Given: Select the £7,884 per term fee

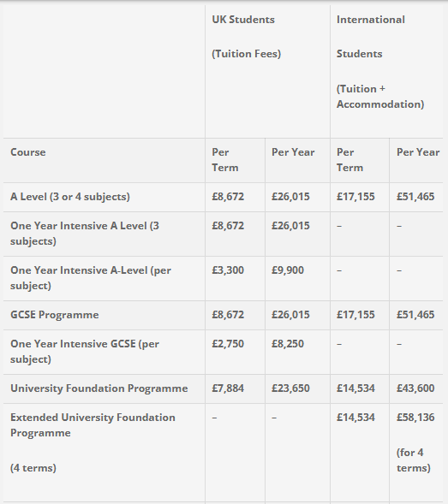Looking at the screenshot, I should tap(228, 388).
